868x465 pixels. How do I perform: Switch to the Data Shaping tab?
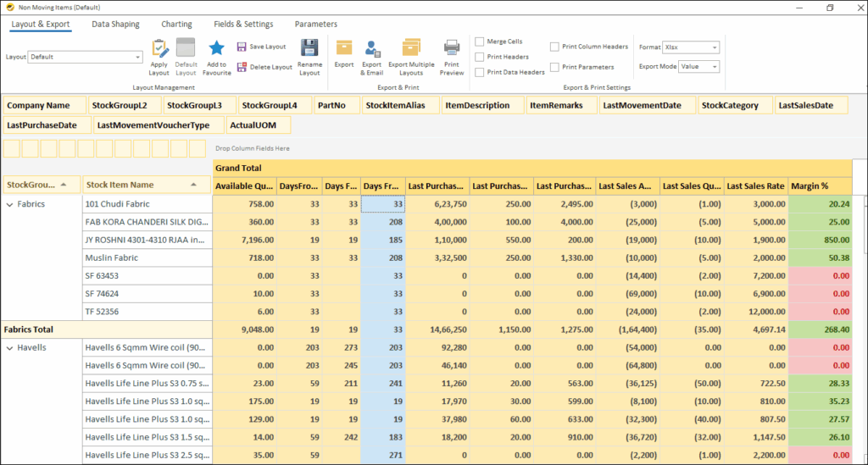click(x=115, y=25)
